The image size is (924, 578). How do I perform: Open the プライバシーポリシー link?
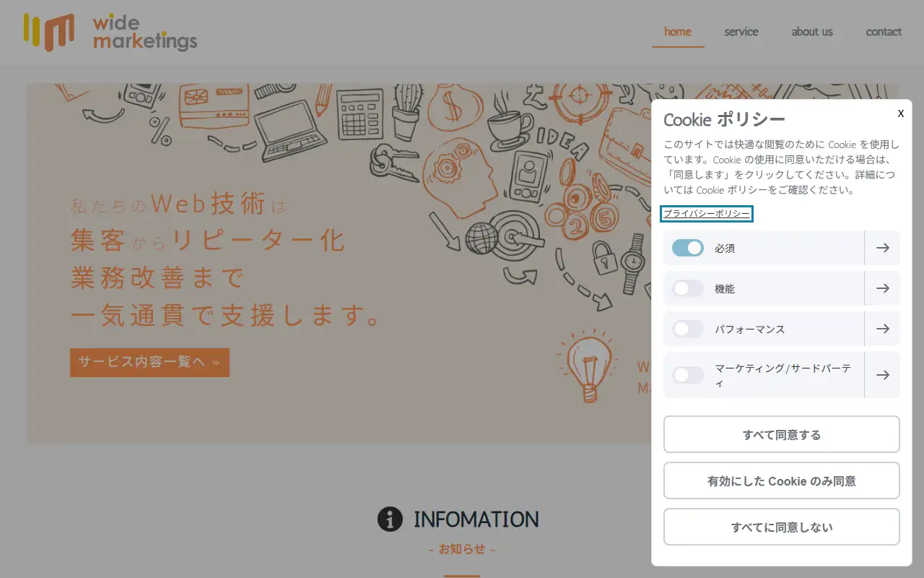coord(707,214)
